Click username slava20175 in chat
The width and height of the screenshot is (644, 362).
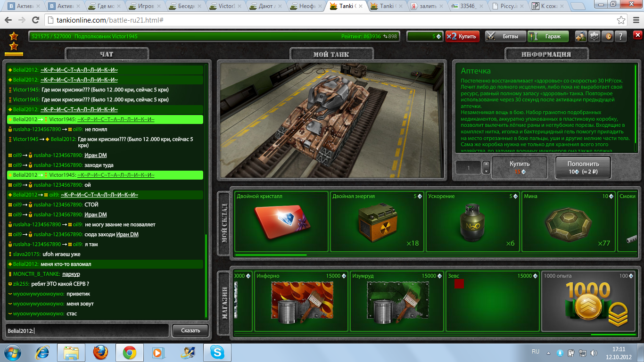27,254
